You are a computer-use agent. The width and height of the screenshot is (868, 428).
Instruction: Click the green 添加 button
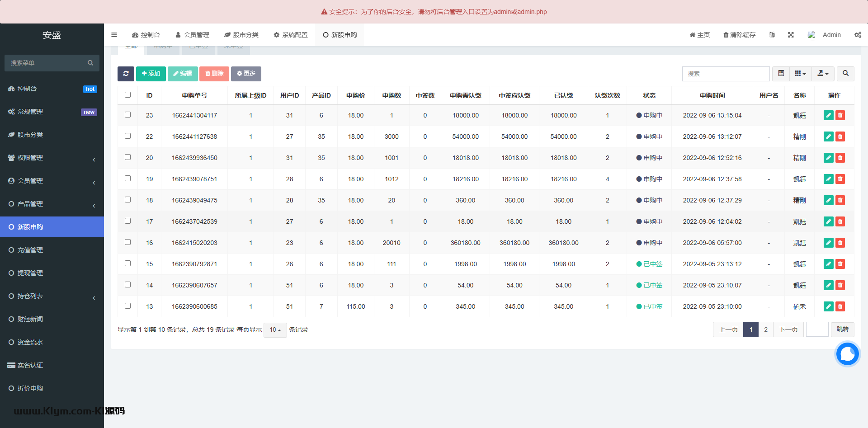(x=151, y=74)
